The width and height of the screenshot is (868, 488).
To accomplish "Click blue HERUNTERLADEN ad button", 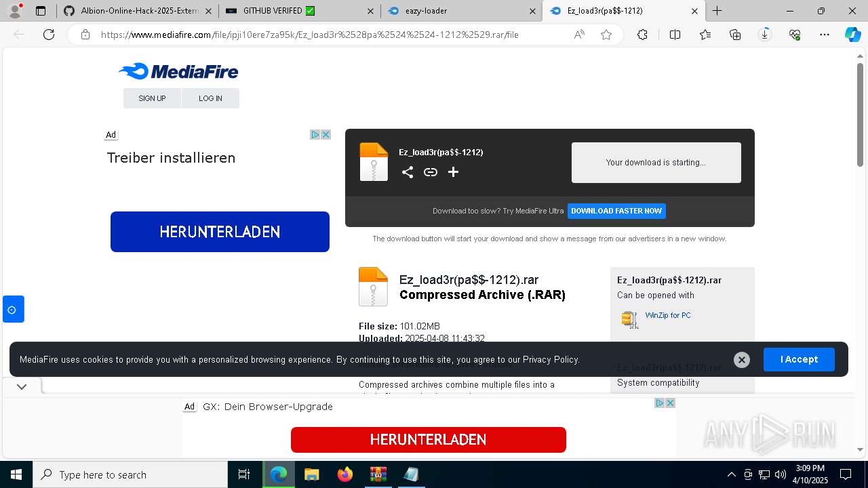I will click(x=220, y=232).
